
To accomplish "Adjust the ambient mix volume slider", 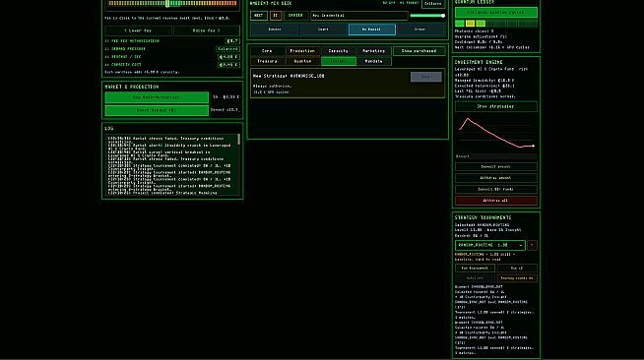I will [427, 16].
